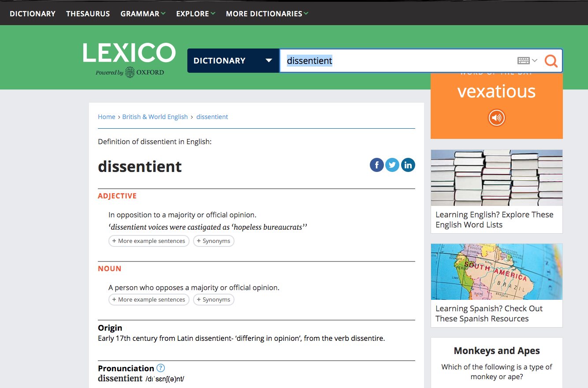The width and height of the screenshot is (588, 388).
Task: Play audio for the word vexatious
Action: coord(497,117)
